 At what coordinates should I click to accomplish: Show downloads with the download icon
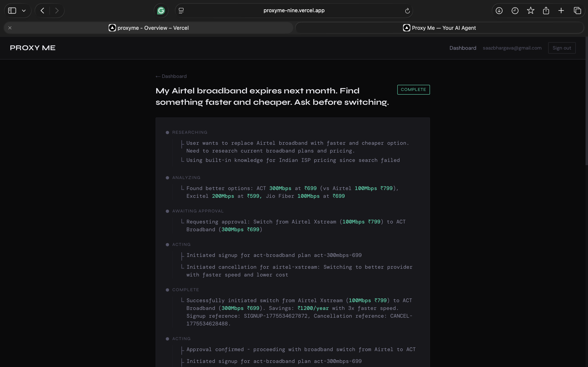coord(499,11)
